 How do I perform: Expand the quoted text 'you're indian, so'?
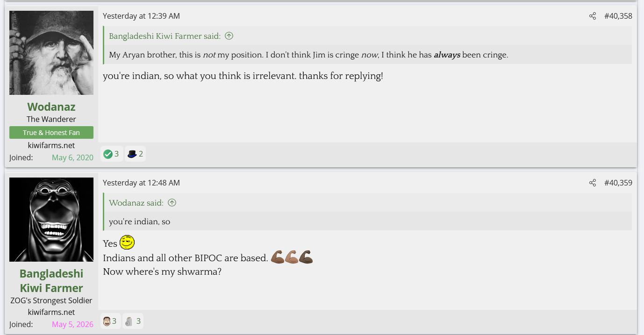(x=140, y=221)
